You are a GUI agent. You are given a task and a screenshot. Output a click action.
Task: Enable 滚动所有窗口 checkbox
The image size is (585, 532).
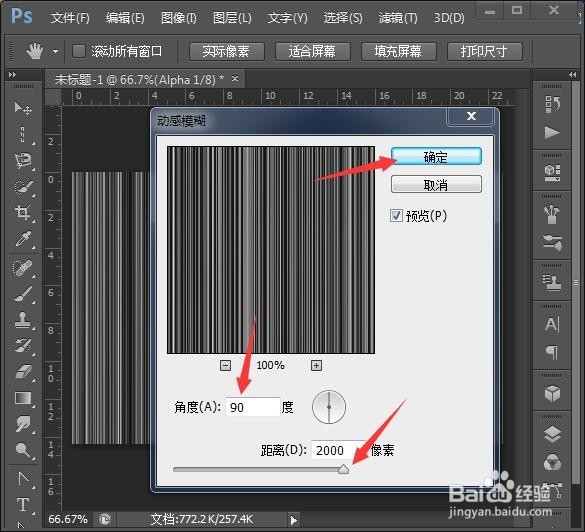(x=79, y=51)
